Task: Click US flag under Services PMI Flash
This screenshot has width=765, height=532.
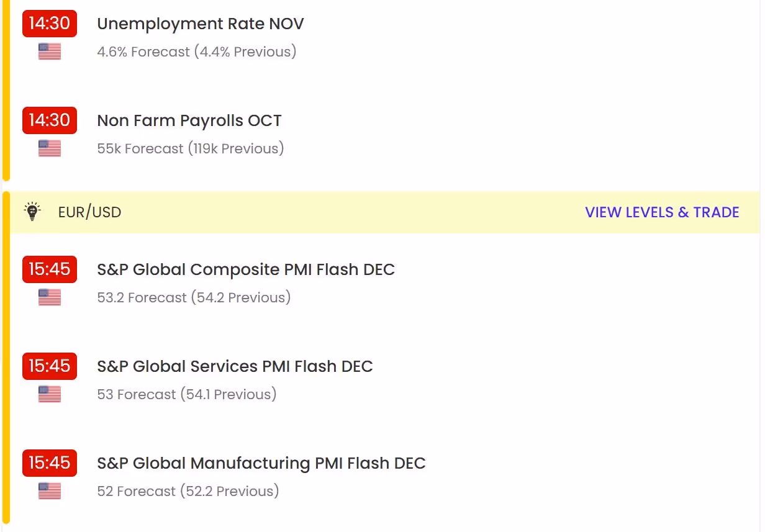Action: [50, 394]
